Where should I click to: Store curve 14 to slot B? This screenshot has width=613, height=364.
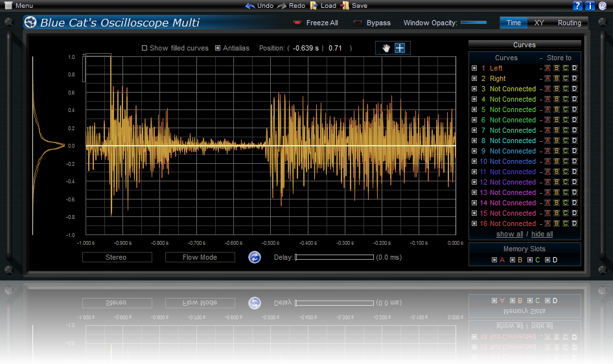coord(557,203)
